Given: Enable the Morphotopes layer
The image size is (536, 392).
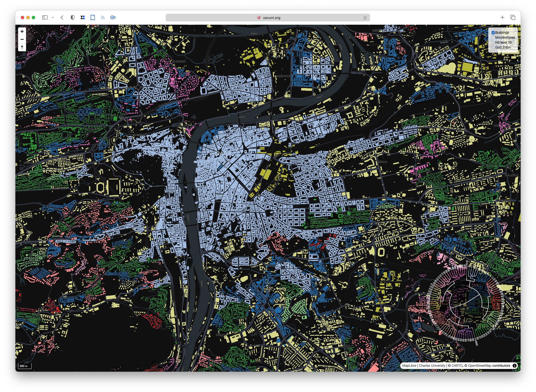Looking at the screenshot, I should pos(493,38).
